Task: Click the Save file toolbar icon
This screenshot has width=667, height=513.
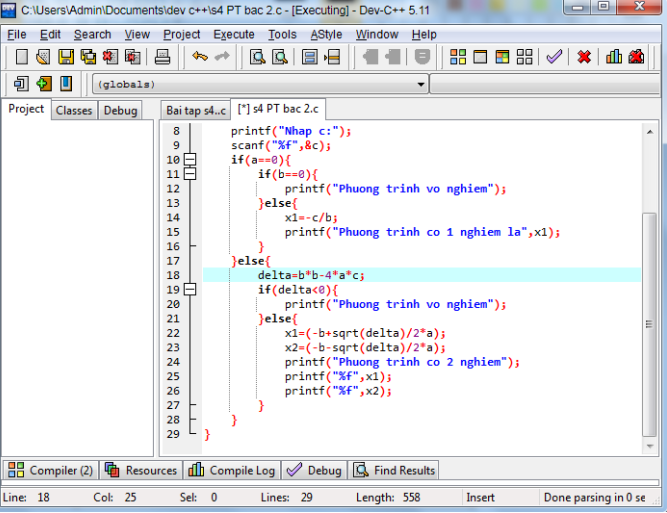Action: (x=66, y=57)
